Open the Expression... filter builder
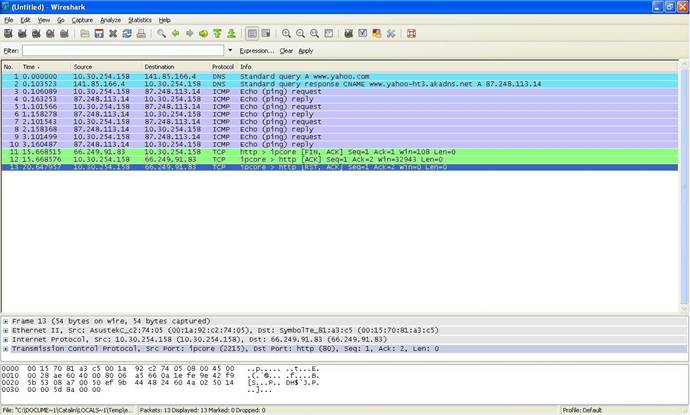The height and width of the screenshot is (415, 690). pos(257,51)
